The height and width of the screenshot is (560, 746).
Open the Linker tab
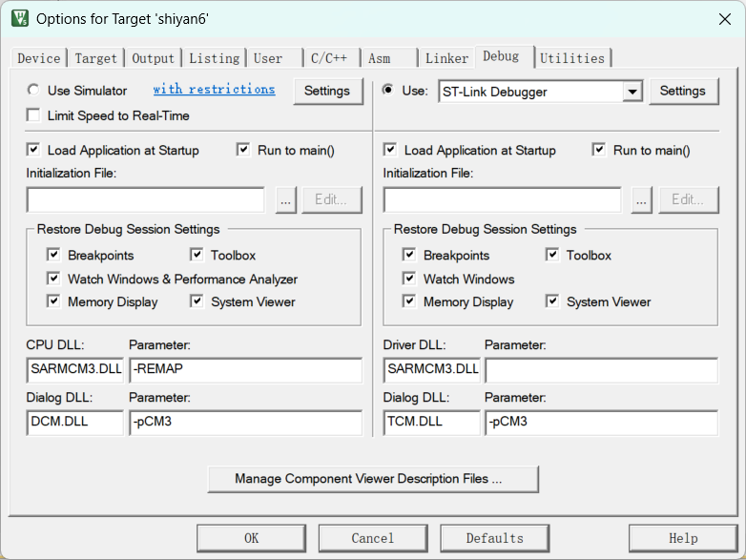pyautogui.click(x=446, y=58)
